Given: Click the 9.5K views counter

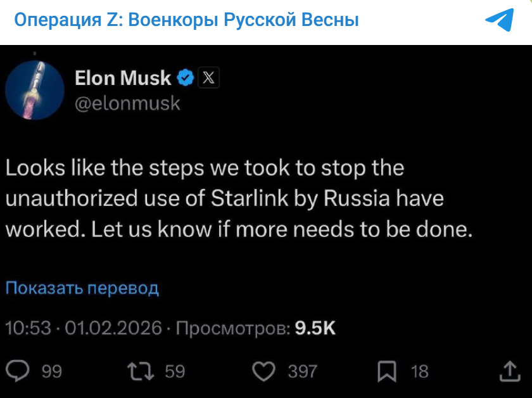Looking at the screenshot, I should tap(316, 328).
